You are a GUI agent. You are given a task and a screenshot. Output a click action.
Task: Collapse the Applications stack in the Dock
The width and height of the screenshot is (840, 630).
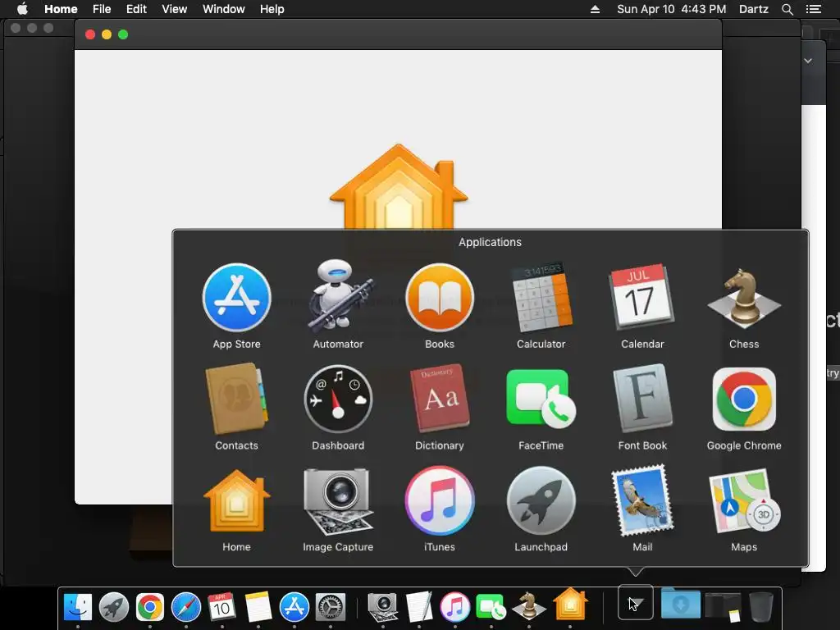pos(636,603)
